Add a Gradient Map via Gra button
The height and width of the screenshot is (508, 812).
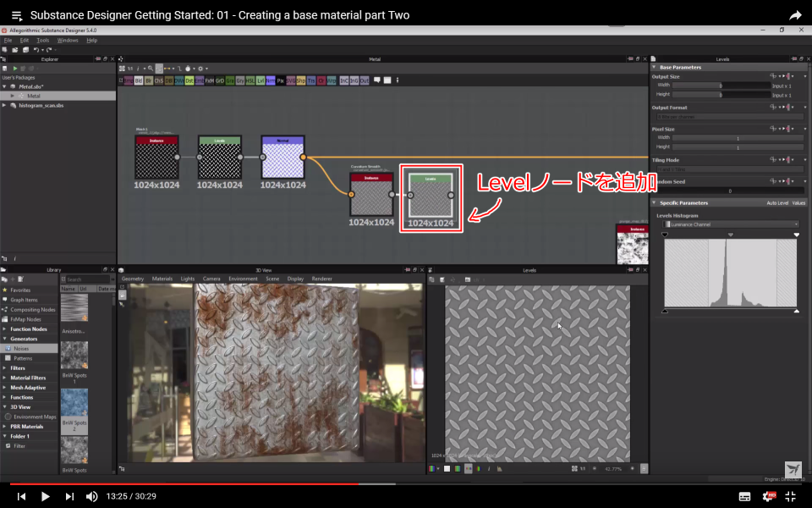coord(230,80)
